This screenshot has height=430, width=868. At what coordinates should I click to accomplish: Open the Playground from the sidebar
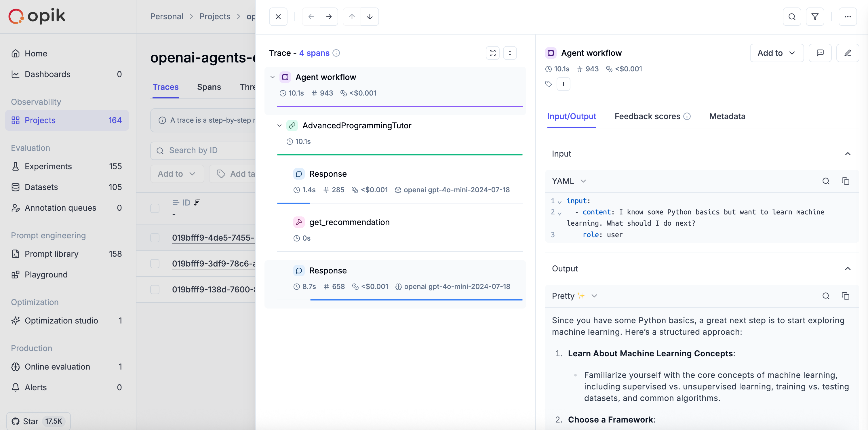[46, 274]
